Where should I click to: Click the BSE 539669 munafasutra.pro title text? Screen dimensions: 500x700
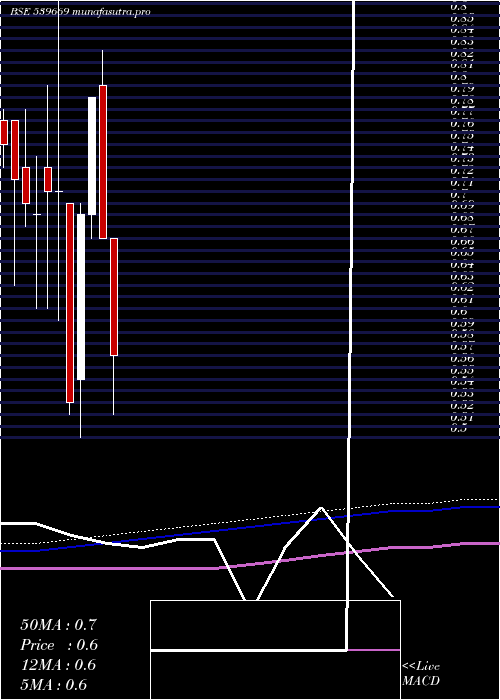click(80, 12)
